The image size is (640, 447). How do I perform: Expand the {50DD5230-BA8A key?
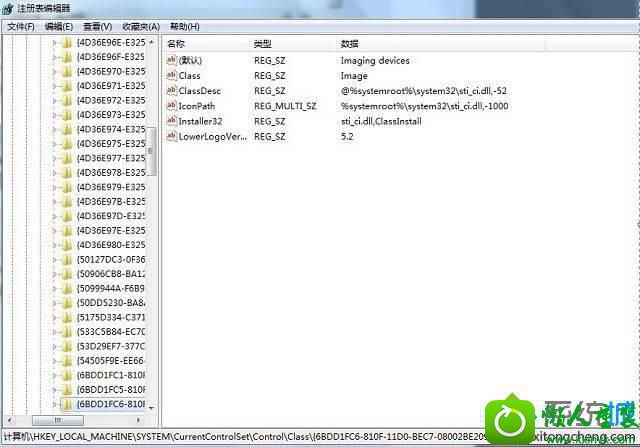[55, 303]
